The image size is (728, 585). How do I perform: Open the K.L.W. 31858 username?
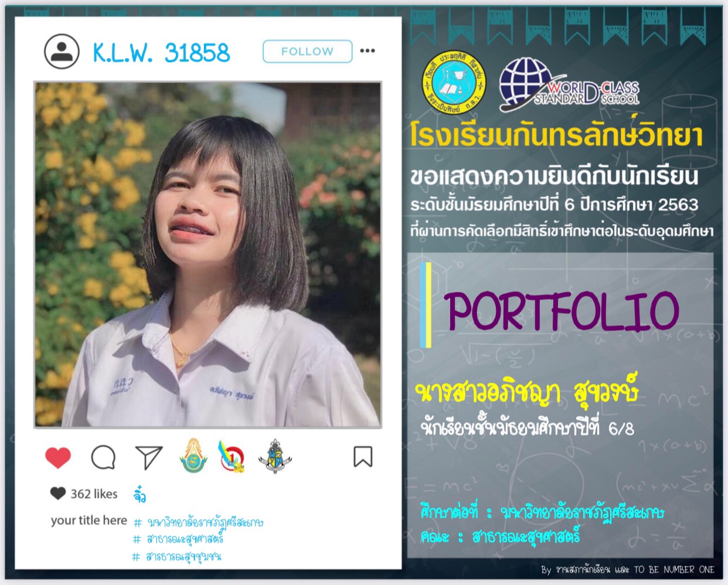tap(162, 53)
